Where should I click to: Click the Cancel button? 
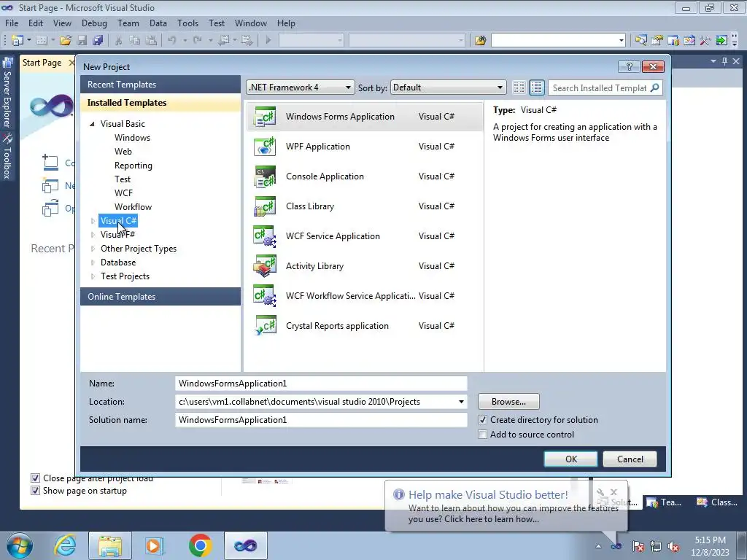pos(630,459)
